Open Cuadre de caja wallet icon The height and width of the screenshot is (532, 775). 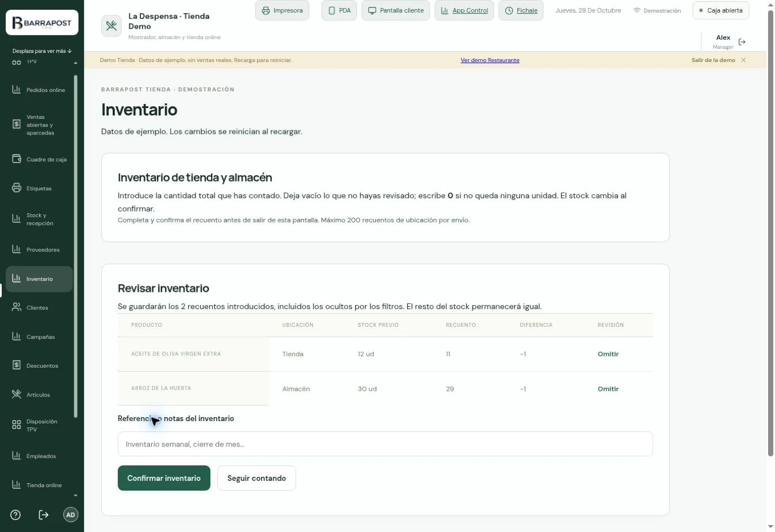[17, 159]
